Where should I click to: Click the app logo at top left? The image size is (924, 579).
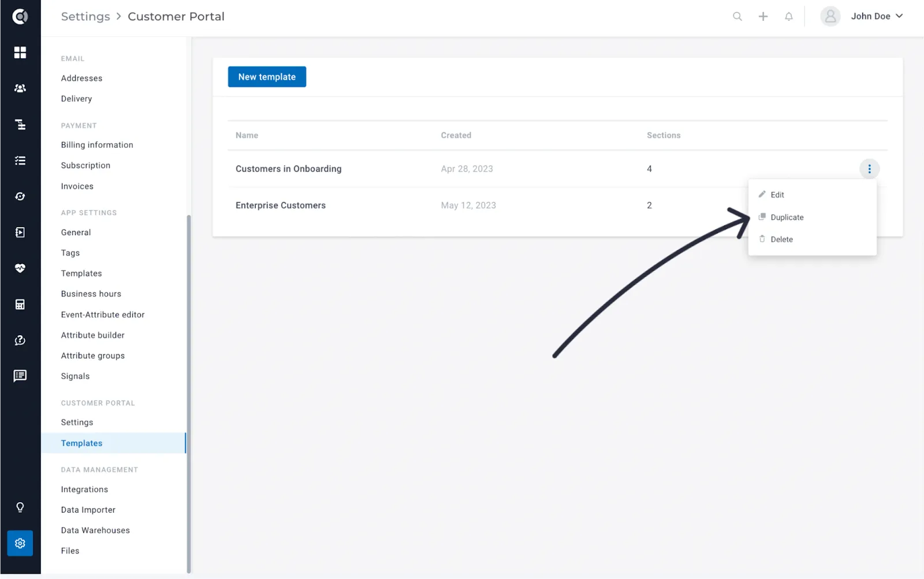coord(20,17)
